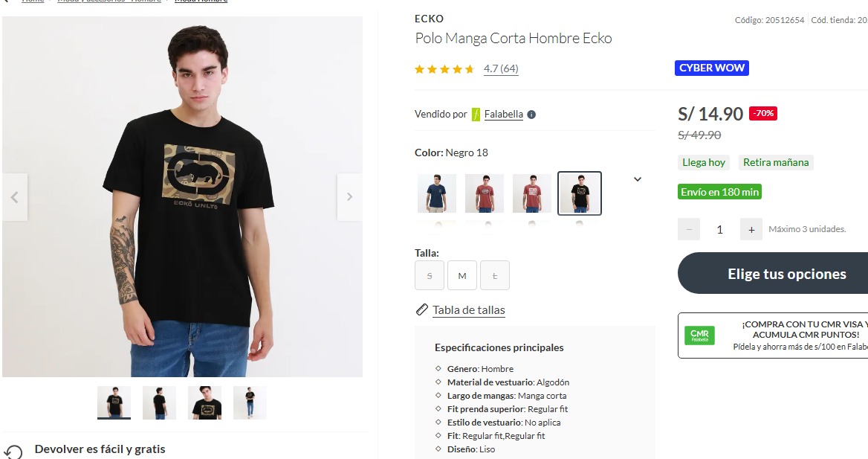Click the next image arrow
Viewport: 868px width, 459px height.
(x=350, y=197)
